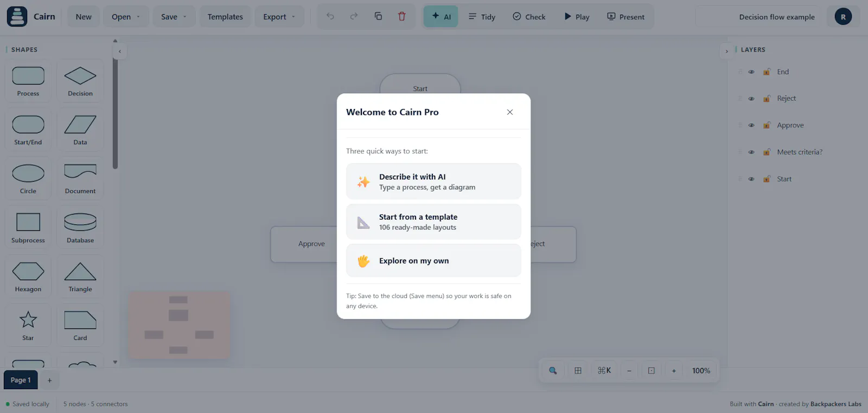Toggle visibility of the Start layer
The height and width of the screenshot is (413, 868).
751,179
